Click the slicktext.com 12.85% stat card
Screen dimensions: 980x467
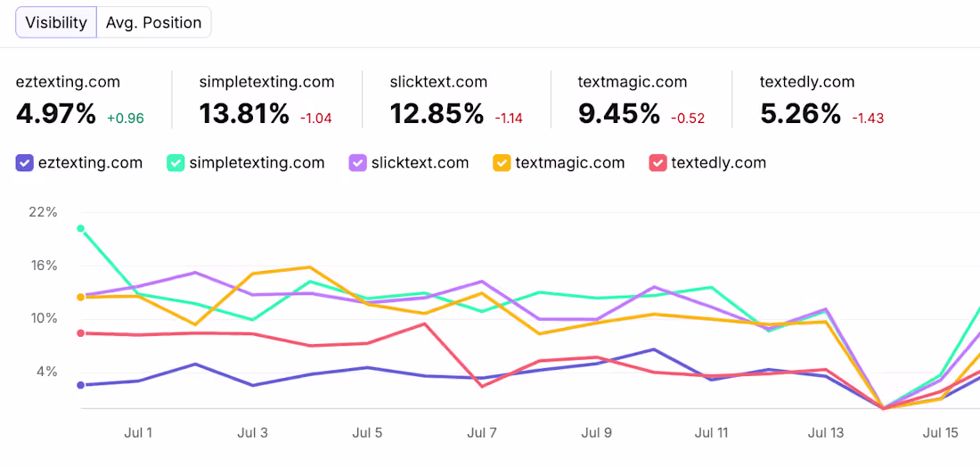coord(456,100)
